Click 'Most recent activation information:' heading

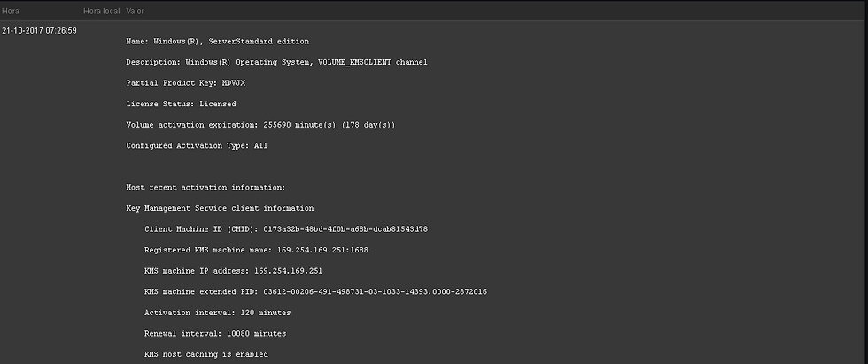tap(205, 188)
